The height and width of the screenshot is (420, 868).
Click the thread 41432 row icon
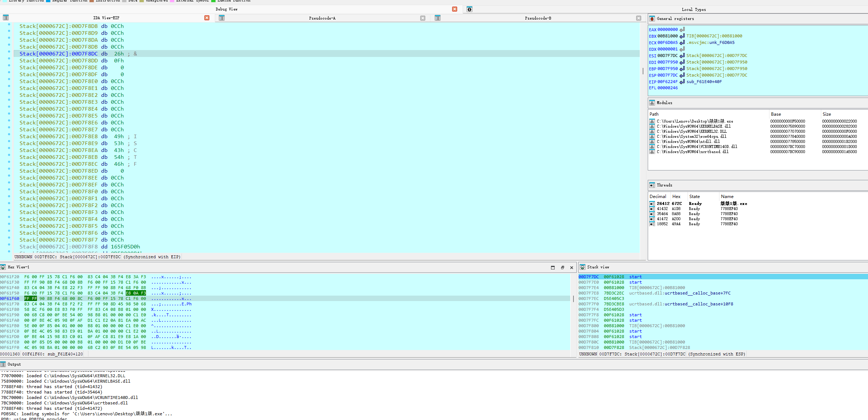[x=652, y=209]
